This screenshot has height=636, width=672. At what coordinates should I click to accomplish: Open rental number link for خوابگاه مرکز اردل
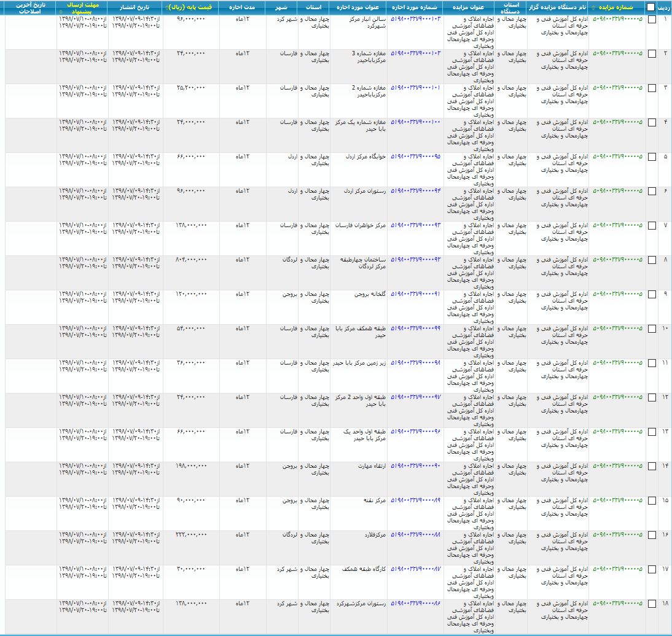416,157
